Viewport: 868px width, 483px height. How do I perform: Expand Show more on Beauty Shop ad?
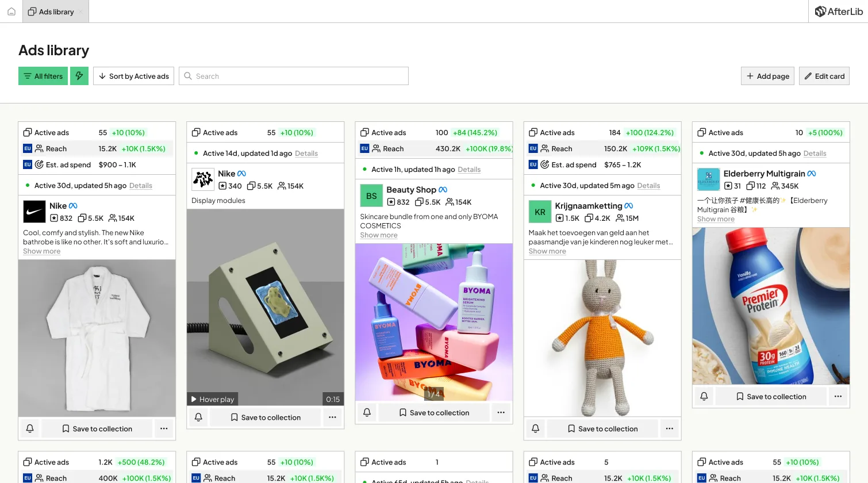[379, 235]
